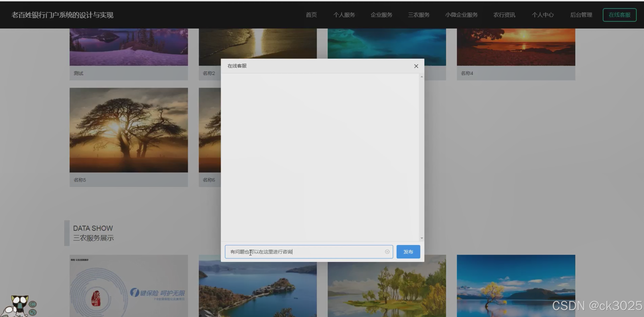Go to 个人中心 page
644x317 pixels.
click(542, 15)
